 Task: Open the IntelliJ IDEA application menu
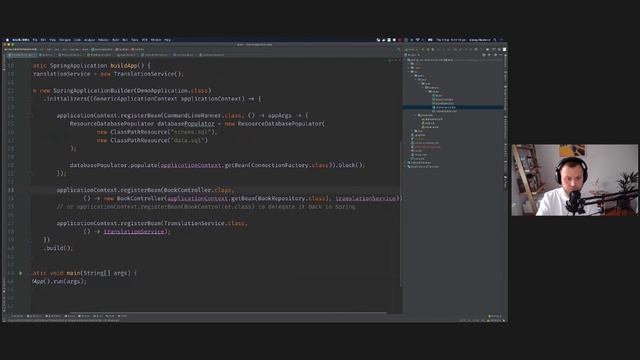pos(20,40)
